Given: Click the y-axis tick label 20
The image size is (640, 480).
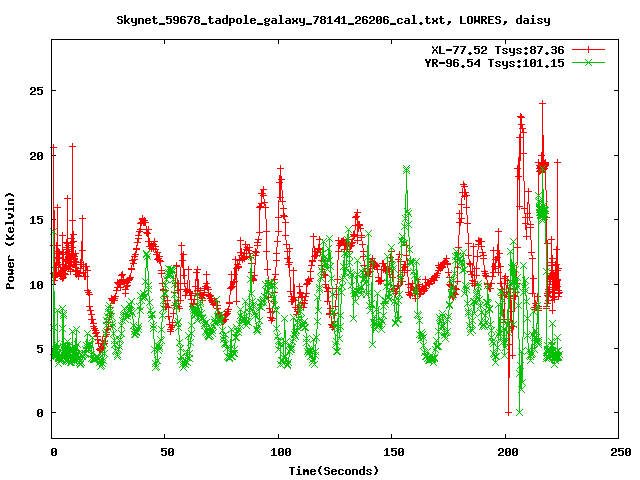Looking at the screenshot, I should coord(36,156).
